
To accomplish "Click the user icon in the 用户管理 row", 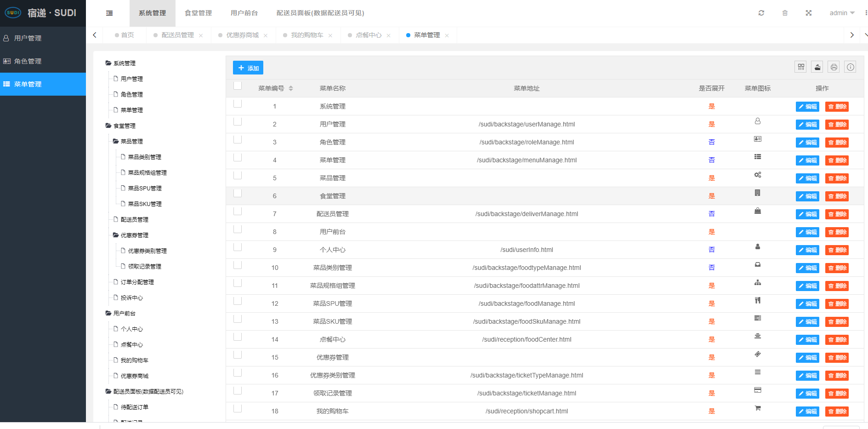I will tap(758, 121).
